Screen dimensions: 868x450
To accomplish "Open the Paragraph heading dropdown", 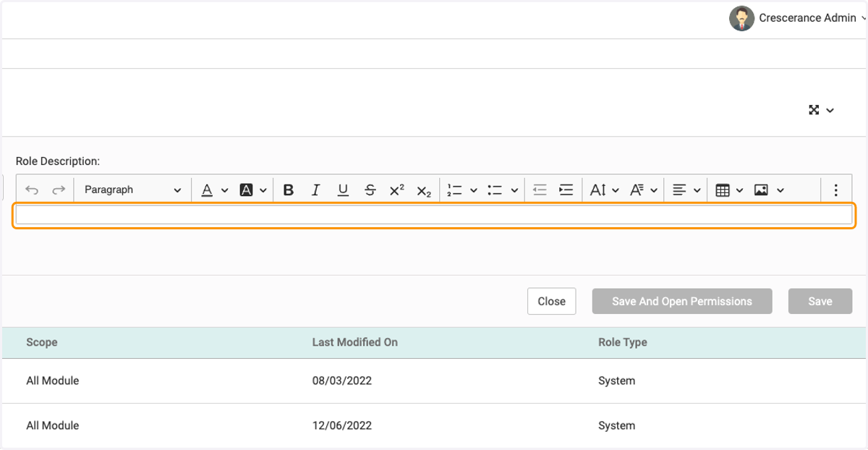I will pyautogui.click(x=132, y=190).
